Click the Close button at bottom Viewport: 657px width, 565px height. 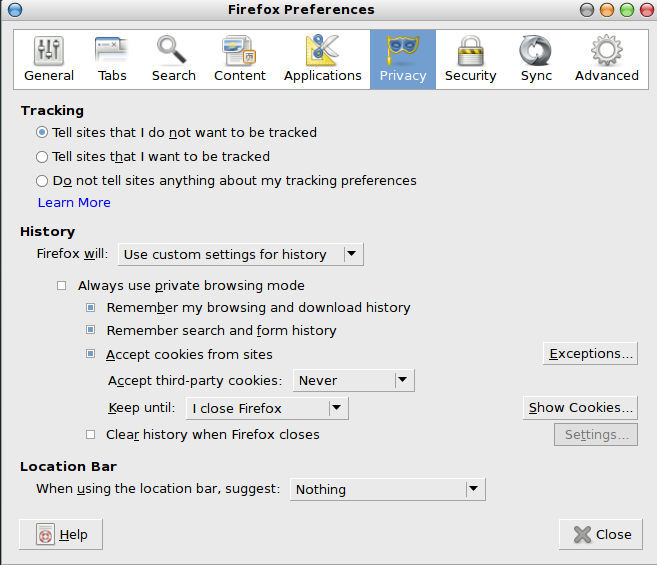601,534
